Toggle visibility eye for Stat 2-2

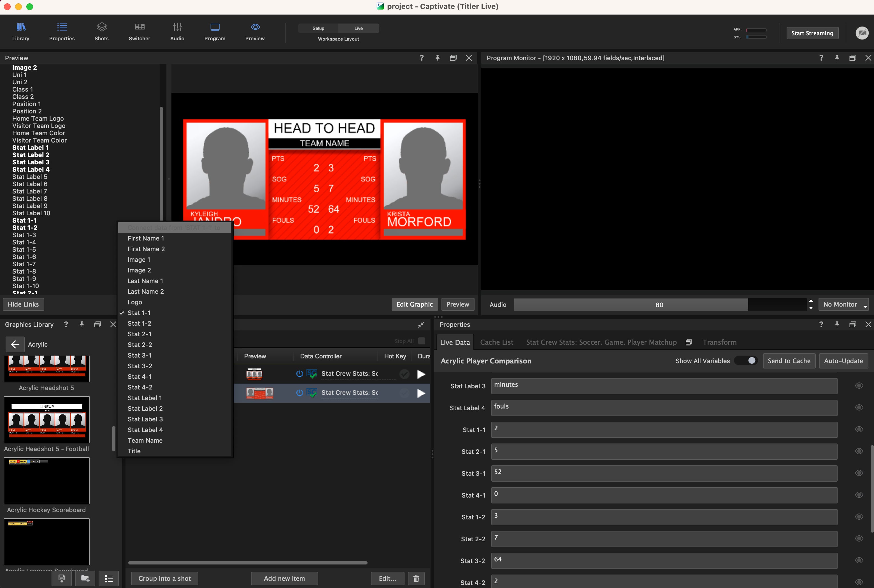tap(859, 538)
